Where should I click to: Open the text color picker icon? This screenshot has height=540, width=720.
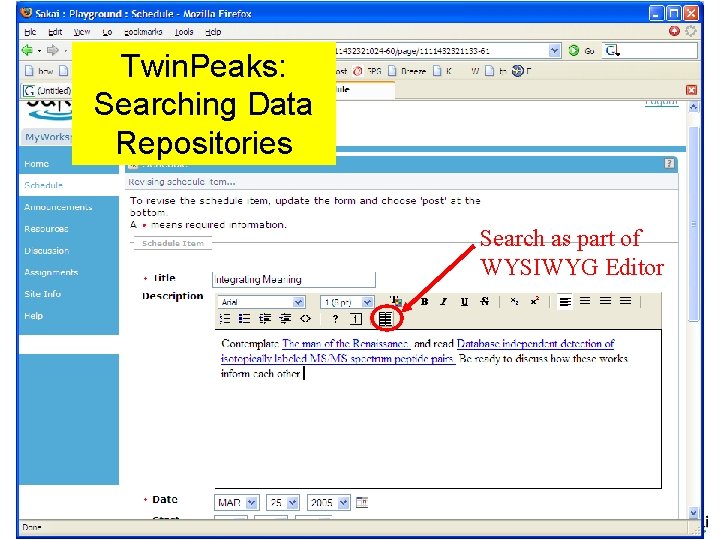(396, 301)
